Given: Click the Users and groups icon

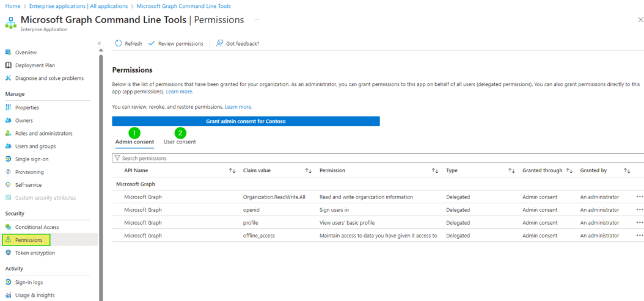Looking at the screenshot, I should coord(8,146).
